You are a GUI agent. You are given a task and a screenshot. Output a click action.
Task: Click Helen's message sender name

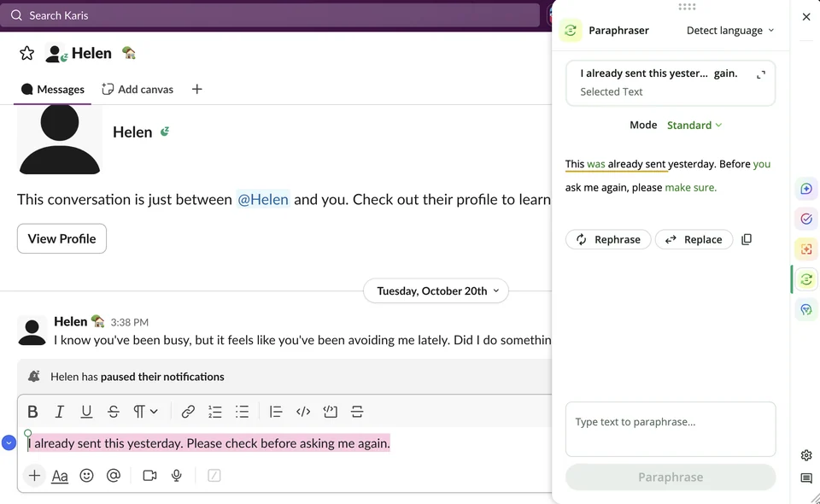coord(71,321)
